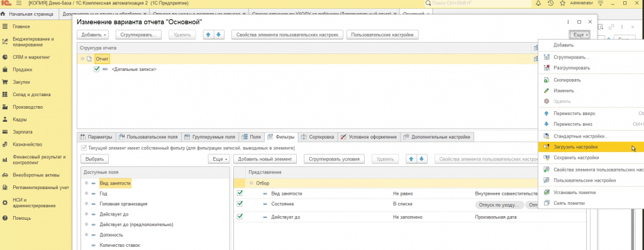Toggle the Детальные записи checkbox

coord(96,69)
